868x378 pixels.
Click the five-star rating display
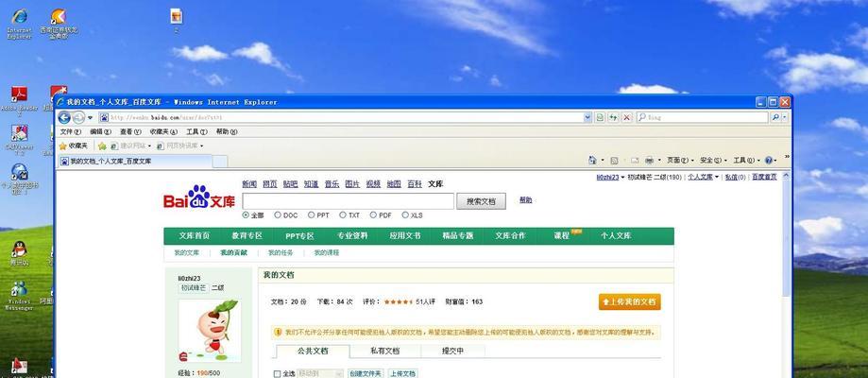click(x=398, y=302)
